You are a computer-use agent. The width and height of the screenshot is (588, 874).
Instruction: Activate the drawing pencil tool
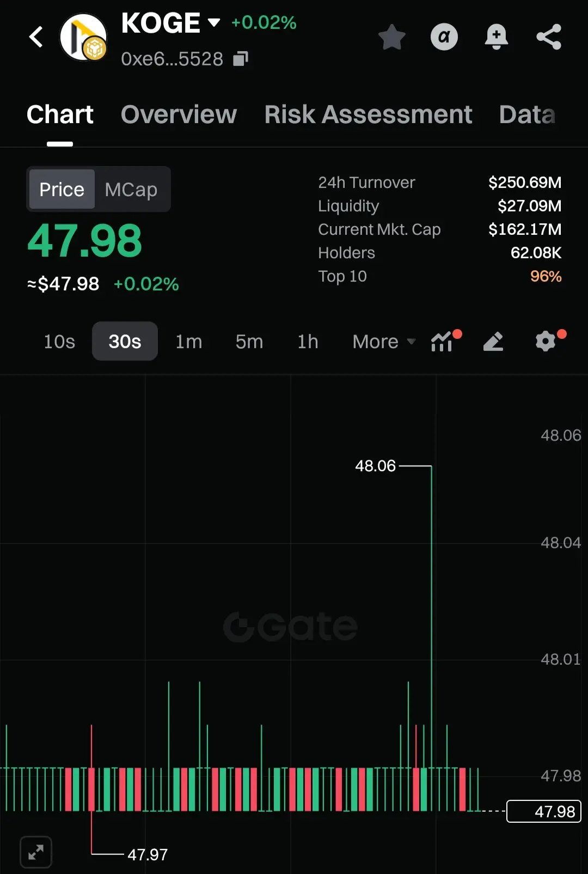click(493, 341)
